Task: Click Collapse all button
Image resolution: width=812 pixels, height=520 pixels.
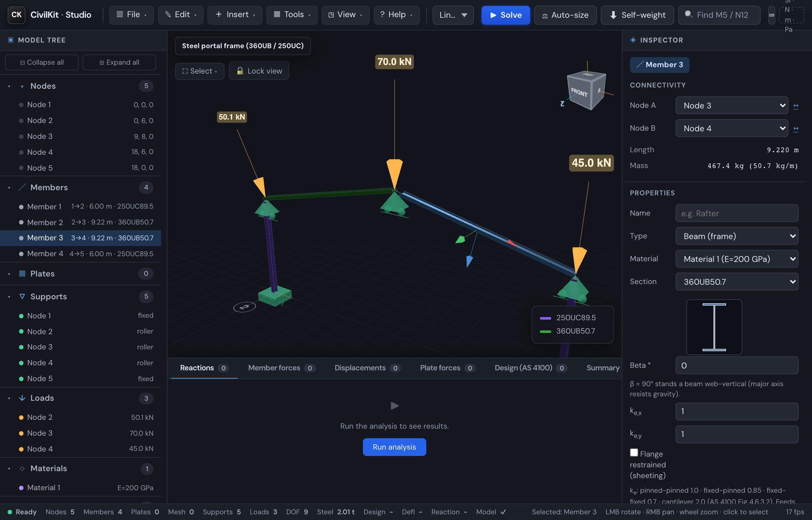Action: pyautogui.click(x=42, y=62)
